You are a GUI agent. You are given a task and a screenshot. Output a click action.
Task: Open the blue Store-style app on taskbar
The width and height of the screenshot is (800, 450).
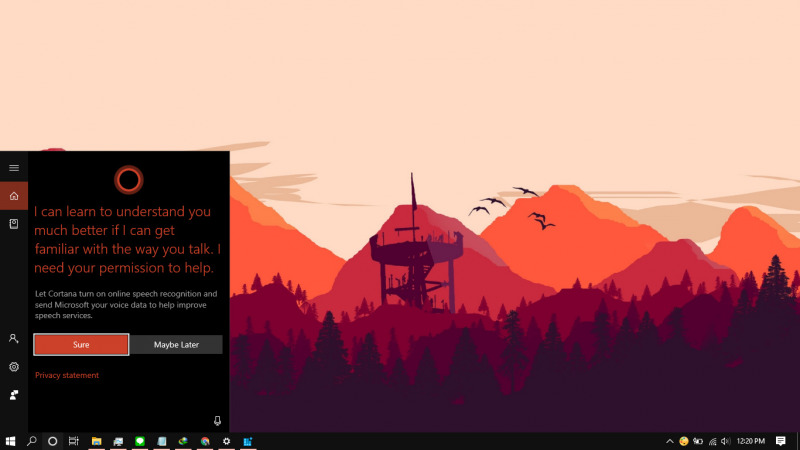click(x=248, y=441)
